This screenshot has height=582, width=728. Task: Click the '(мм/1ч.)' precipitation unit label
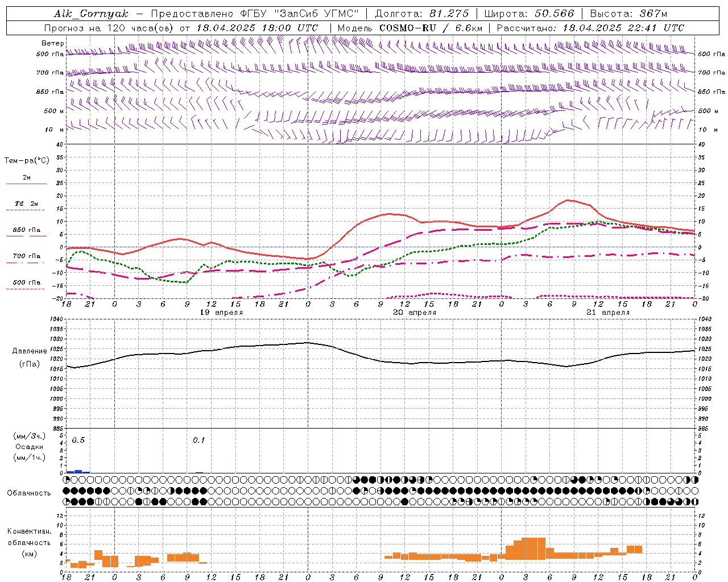30,458
